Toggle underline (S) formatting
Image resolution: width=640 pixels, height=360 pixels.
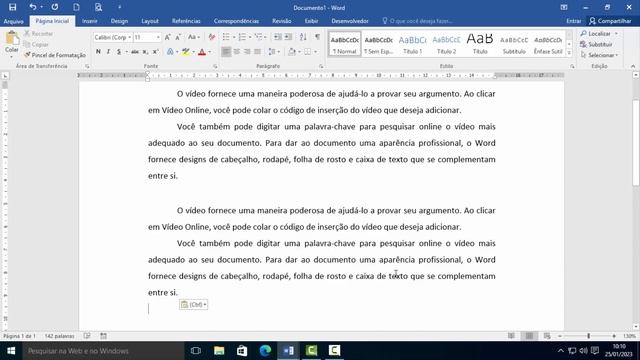[119, 52]
